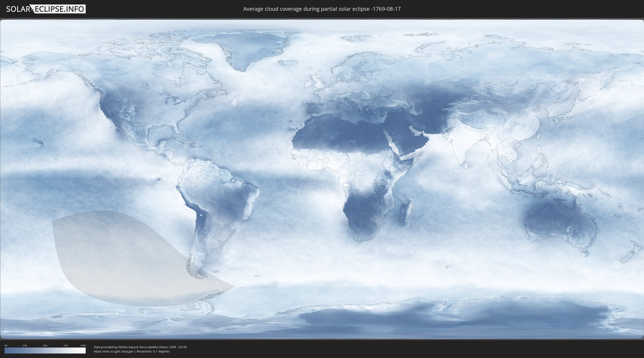Screen dimensions: 644x358
Task: Click the 25% legend label
Action: [25, 345]
